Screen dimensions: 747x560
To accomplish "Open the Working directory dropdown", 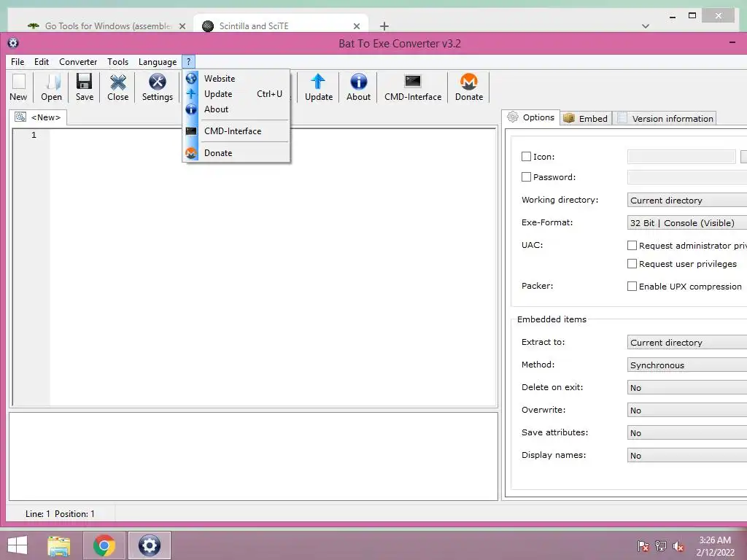I will coord(687,200).
